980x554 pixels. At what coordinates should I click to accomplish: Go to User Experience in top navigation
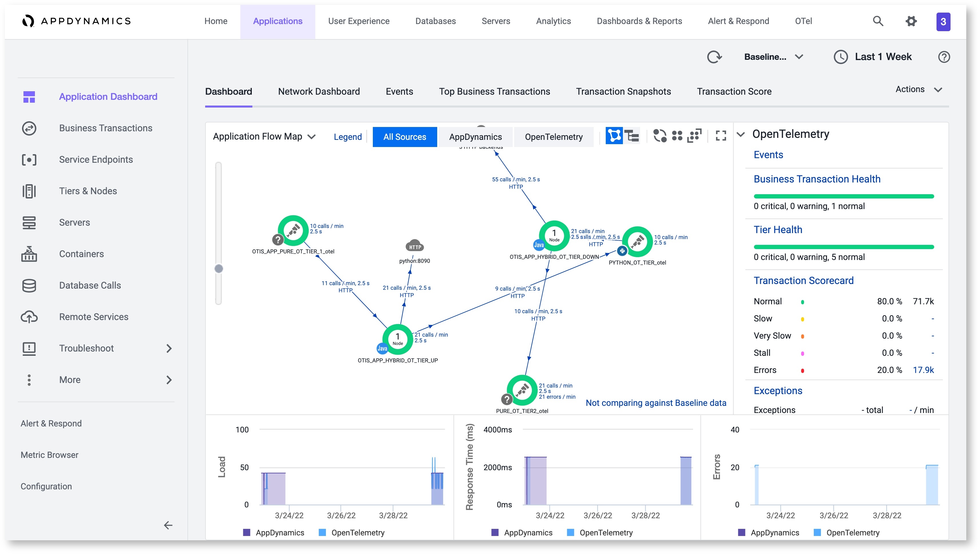click(359, 21)
